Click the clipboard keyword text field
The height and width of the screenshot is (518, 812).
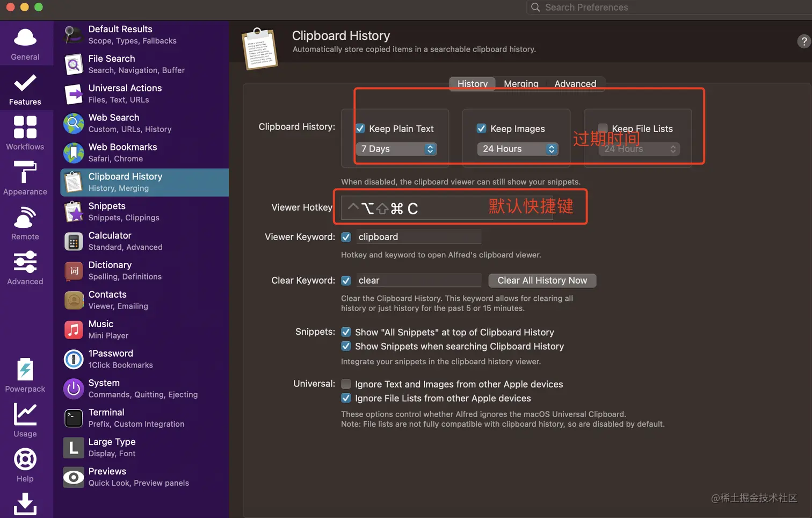pos(418,237)
